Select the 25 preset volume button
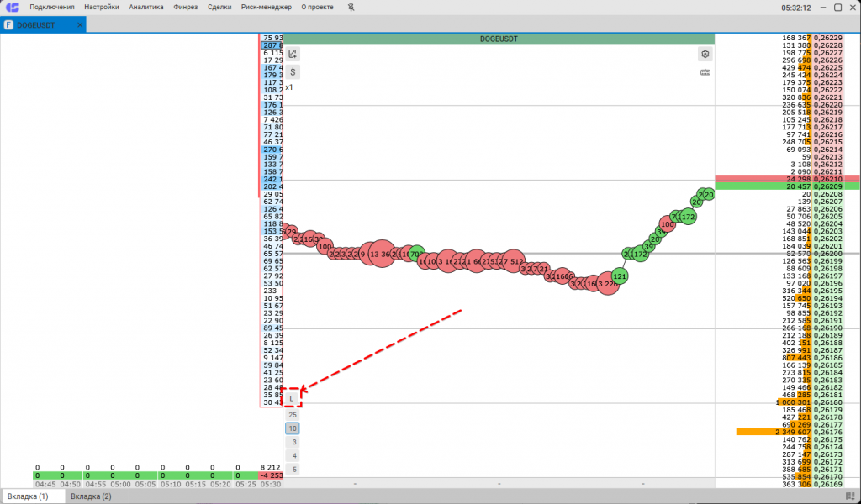Image resolution: width=861 pixels, height=504 pixels. tap(292, 415)
